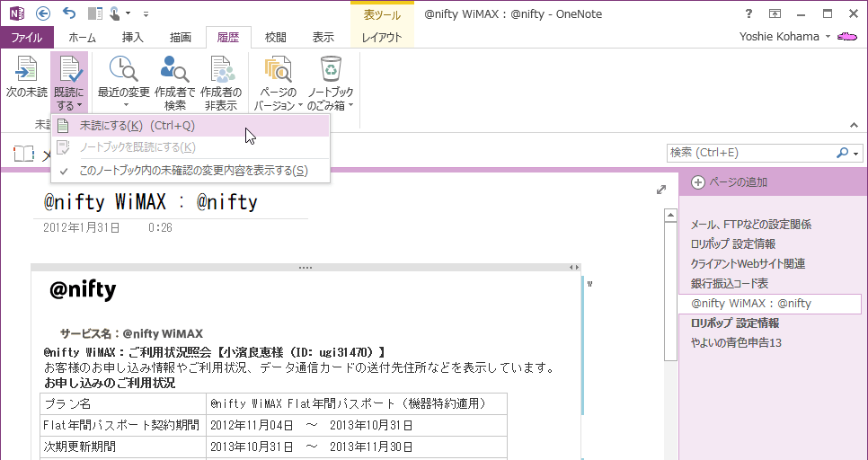Switch to the 表示 tab
This screenshot has height=460, width=868.
click(x=323, y=37)
